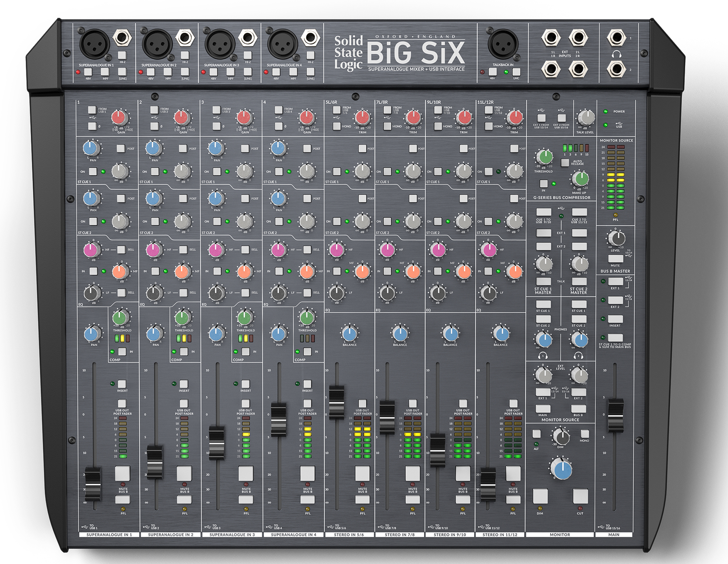This screenshot has height=564, width=728.
Task: Toggle the BUS B MASTER MUTE button
Action: click(x=616, y=258)
